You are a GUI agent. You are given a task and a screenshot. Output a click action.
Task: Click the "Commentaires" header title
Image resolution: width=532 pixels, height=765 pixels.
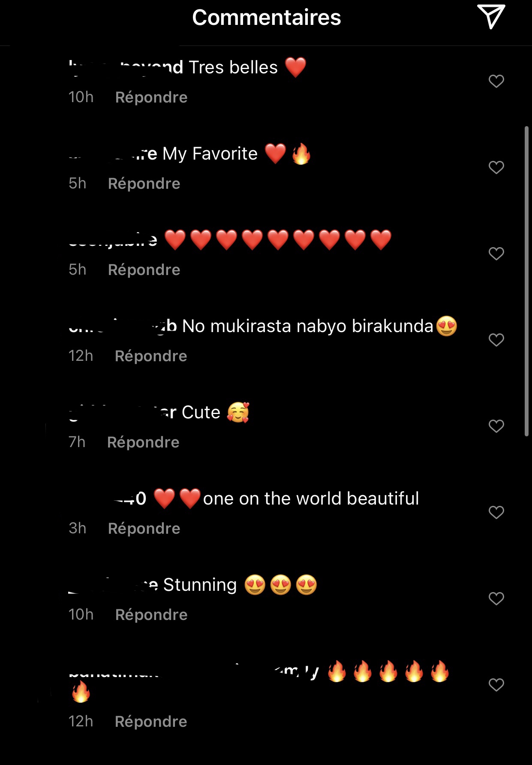coord(266,18)
